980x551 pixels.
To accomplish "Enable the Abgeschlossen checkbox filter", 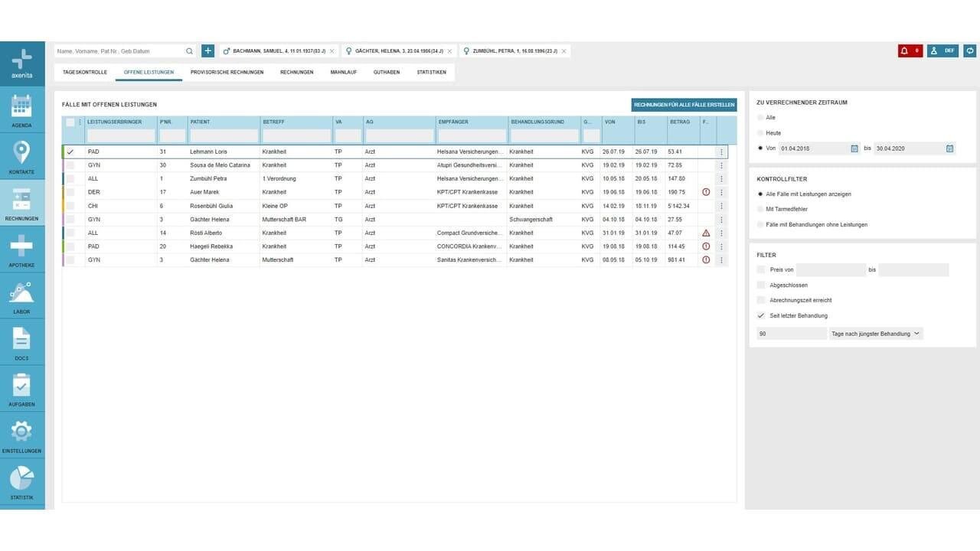I will pos(761,285).
